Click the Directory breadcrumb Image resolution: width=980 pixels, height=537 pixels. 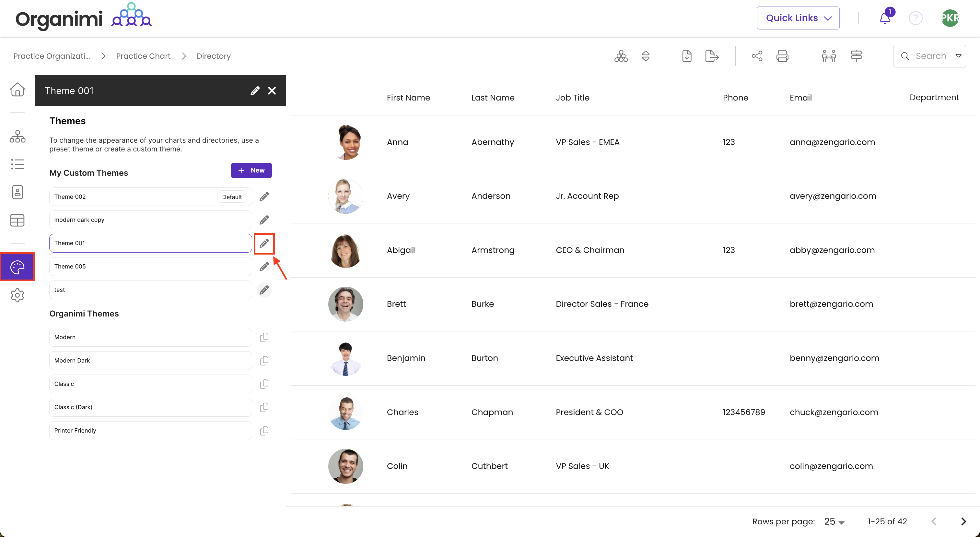point(214,56)
